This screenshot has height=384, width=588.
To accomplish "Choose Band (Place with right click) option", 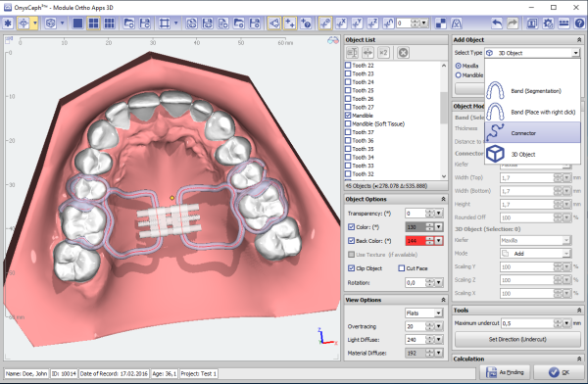I will click(532, 112).
